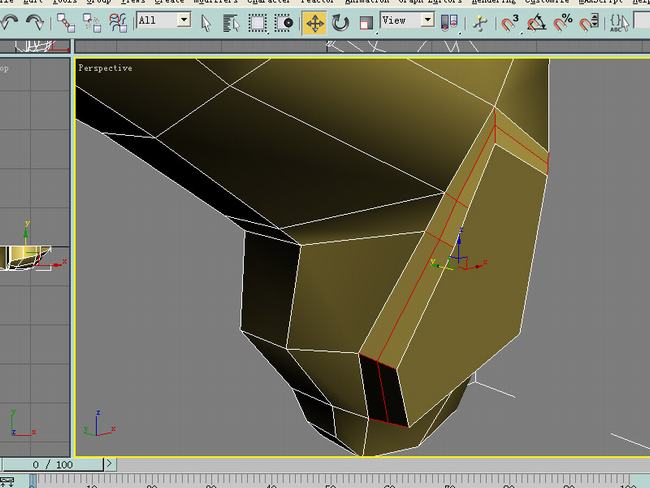Grab the red X axis gizmo arrow
The height and width of the screenshot is (488, 650).
point(475,265)
